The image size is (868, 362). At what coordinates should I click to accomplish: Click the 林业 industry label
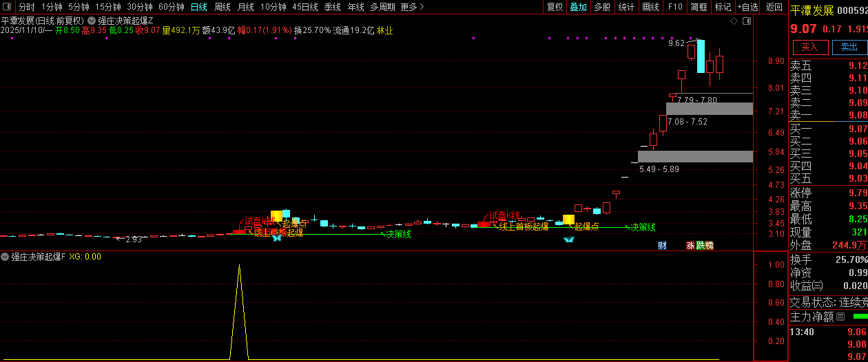[x=384, y=30]
